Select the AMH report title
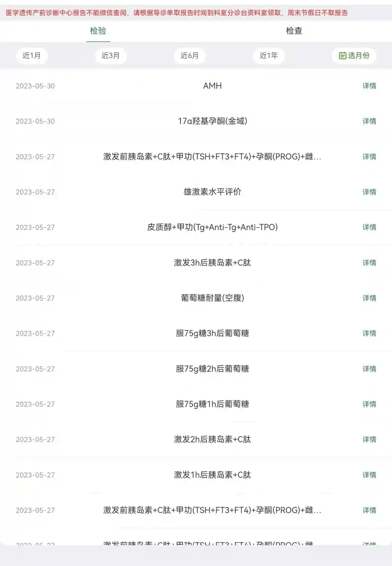This screenshot has width=392, height=566. pos(212,86)
